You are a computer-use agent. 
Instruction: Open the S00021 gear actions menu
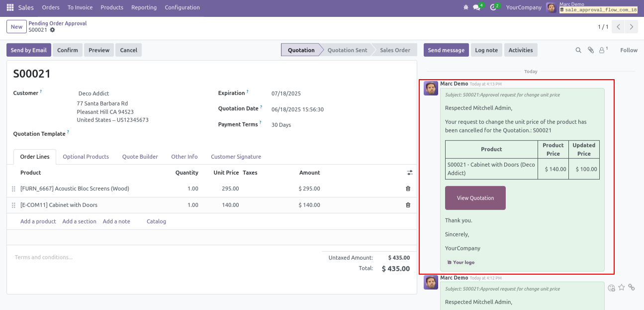coord(52,30)
